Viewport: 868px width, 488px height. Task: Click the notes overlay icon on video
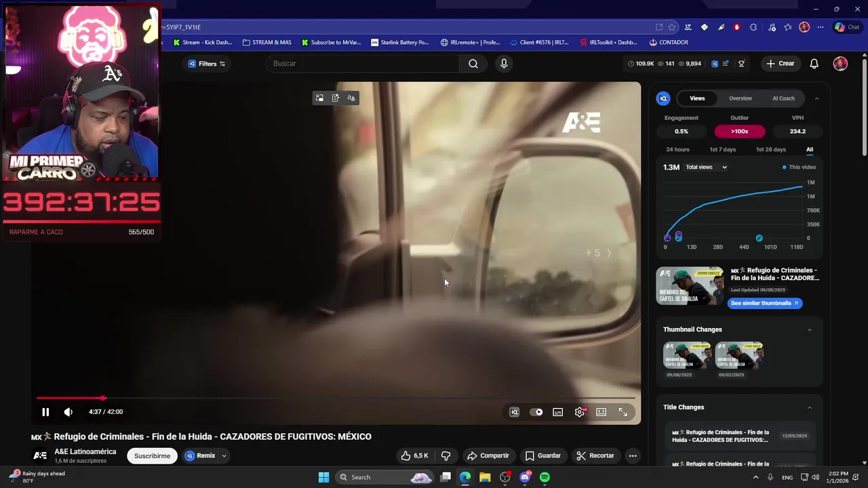[x=336, y=98]
